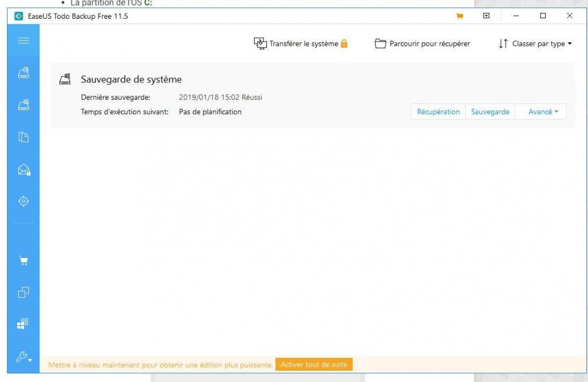Click the orange cart icon in title bar
Image resolution: width=588 pixels, height=382 pixels.
(x=459, y=16)
